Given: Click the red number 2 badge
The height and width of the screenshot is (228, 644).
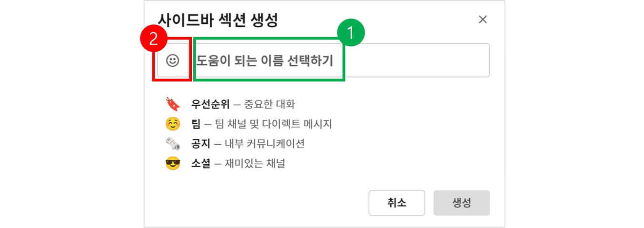Looking at the screenshot, I should tap(154, 38).
